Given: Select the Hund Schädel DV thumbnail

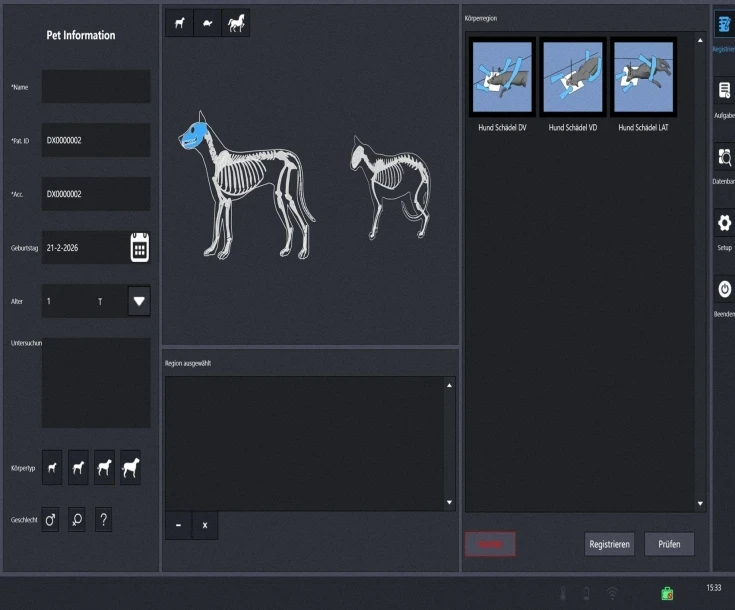Looking at the screenshot, I should pos(502,77).
